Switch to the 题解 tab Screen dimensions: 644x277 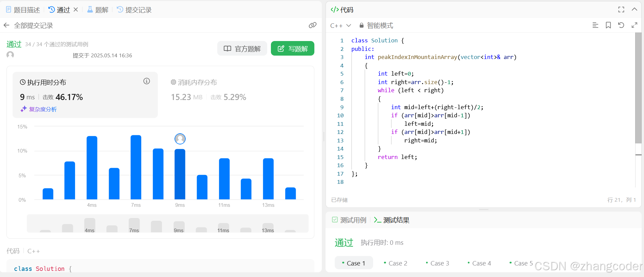[x=98, y=10]
